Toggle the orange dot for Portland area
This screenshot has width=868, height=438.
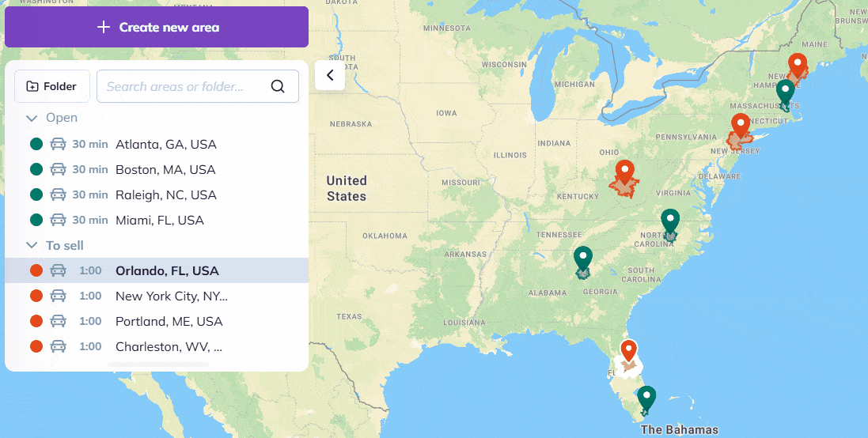[36, 321]
